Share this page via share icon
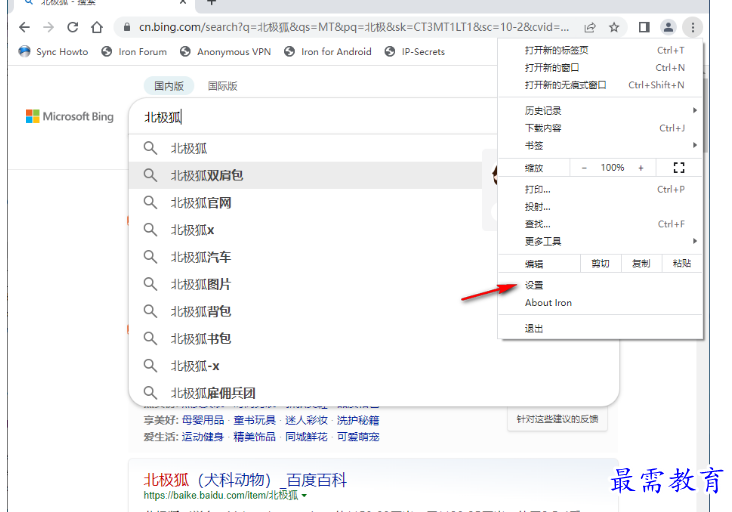The height and width of the screenshot is (512, 732). (x=590, y=28)
